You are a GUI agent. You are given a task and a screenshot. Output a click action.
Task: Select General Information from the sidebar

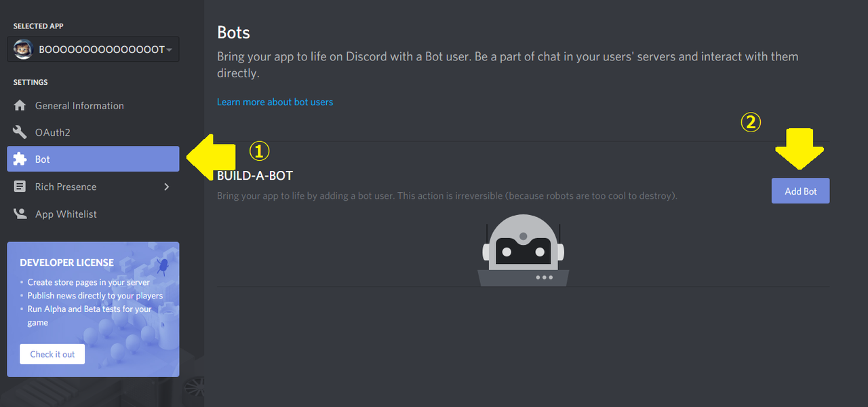(x=79, y=105)
